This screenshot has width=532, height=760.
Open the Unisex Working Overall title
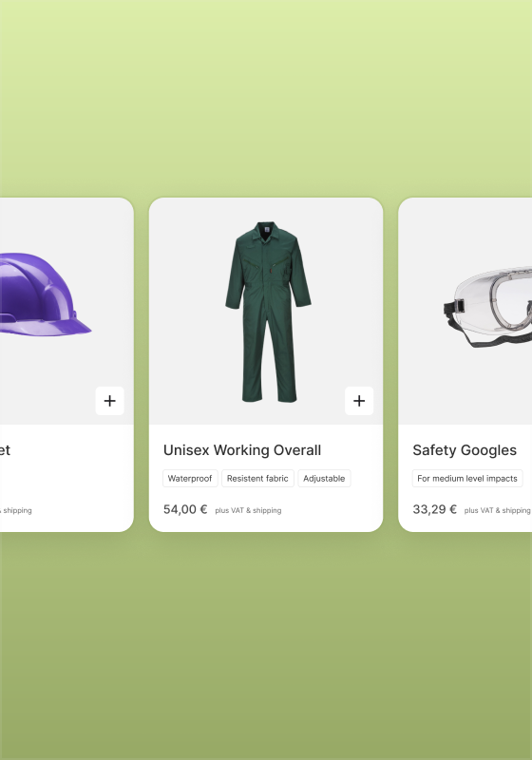[242, 450]
